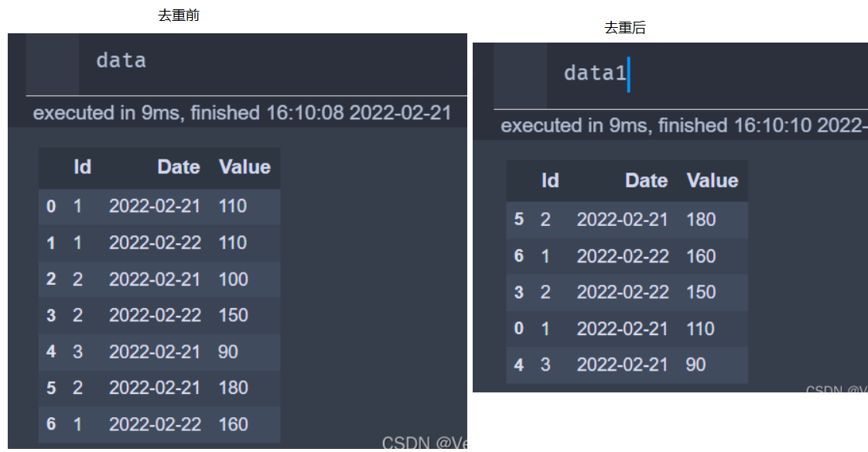Click value 160 in right table
The height and width of the screenshot is (452, 868).
coord(701,256)
